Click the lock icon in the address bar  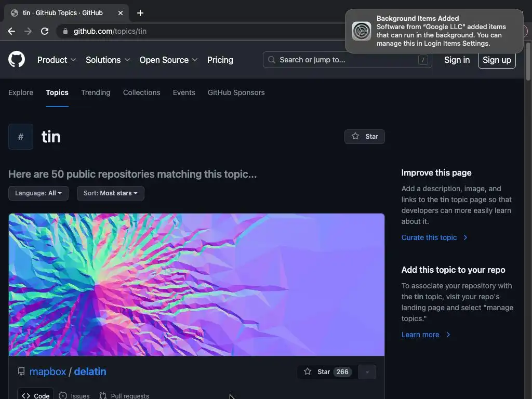(65, 31)
